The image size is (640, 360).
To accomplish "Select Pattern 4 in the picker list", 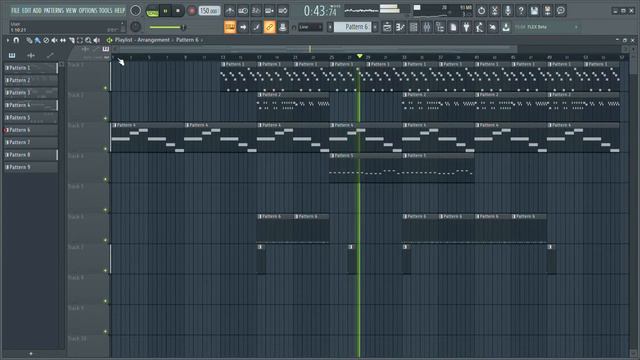I will click(31, 105).
